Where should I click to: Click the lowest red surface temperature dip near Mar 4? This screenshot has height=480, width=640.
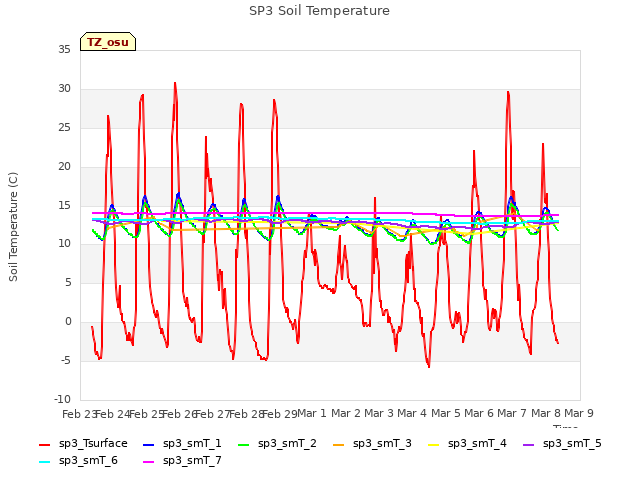(x=429, y=367)
